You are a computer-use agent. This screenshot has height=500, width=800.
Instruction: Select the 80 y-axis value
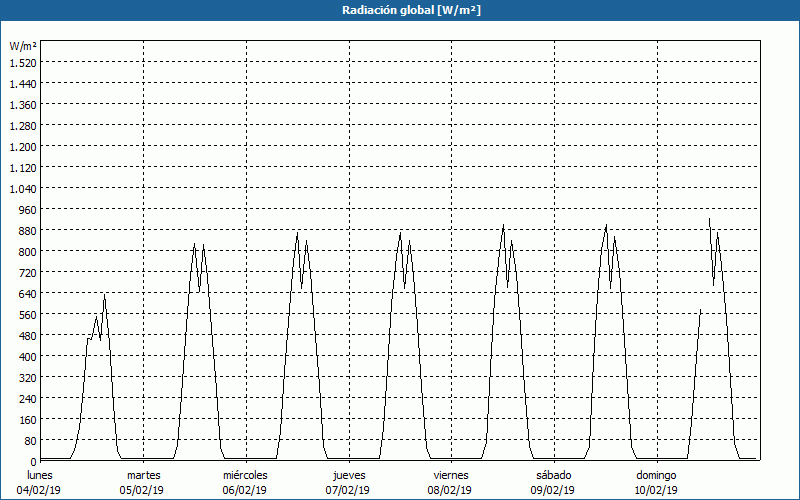click(31, 440)
